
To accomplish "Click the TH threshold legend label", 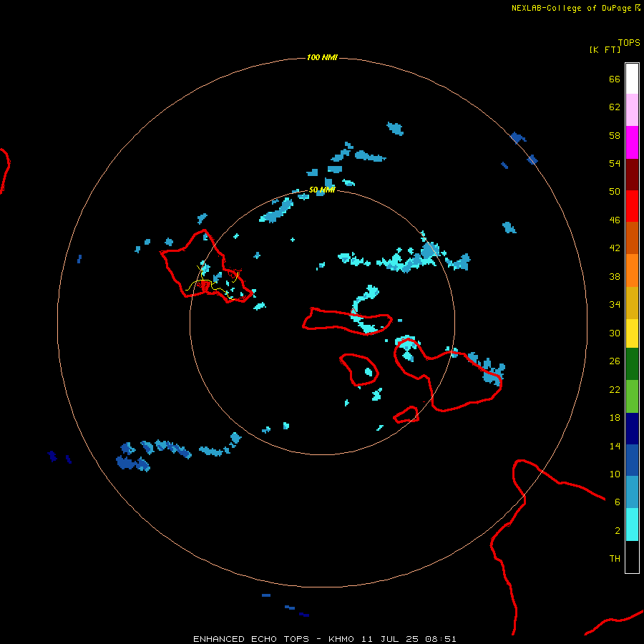I will pos(615,559).
